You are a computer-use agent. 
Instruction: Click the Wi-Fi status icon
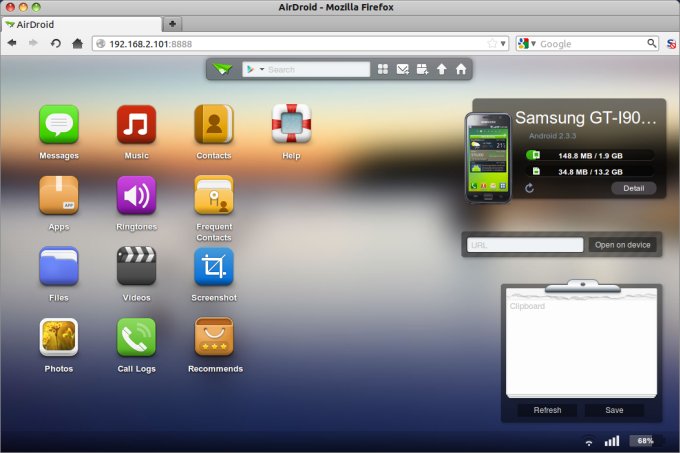[x=588, y=442]
